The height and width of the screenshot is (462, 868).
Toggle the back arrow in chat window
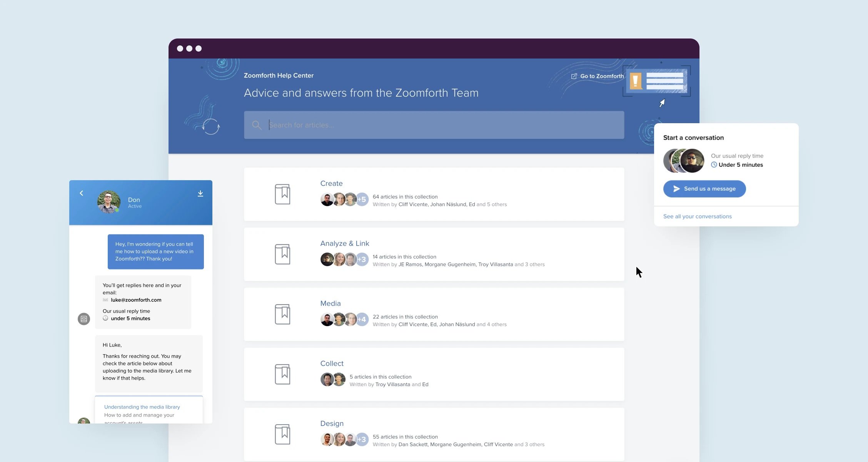point(82,192)
